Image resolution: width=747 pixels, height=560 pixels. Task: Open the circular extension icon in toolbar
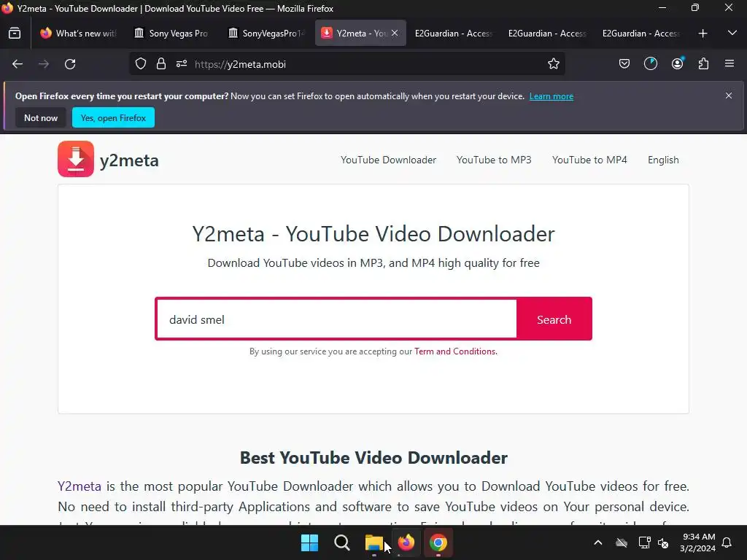coord(650,64)
